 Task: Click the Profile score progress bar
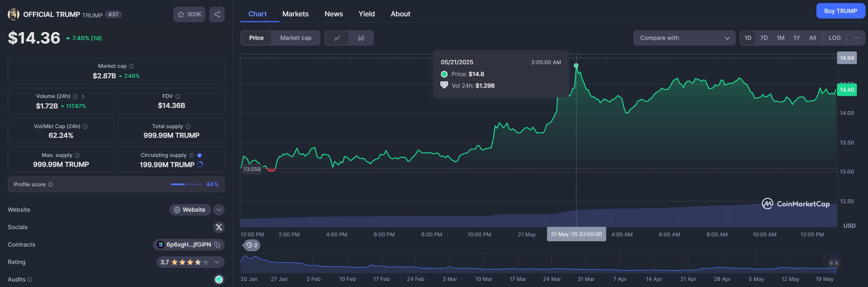click(x=186, y=184)
